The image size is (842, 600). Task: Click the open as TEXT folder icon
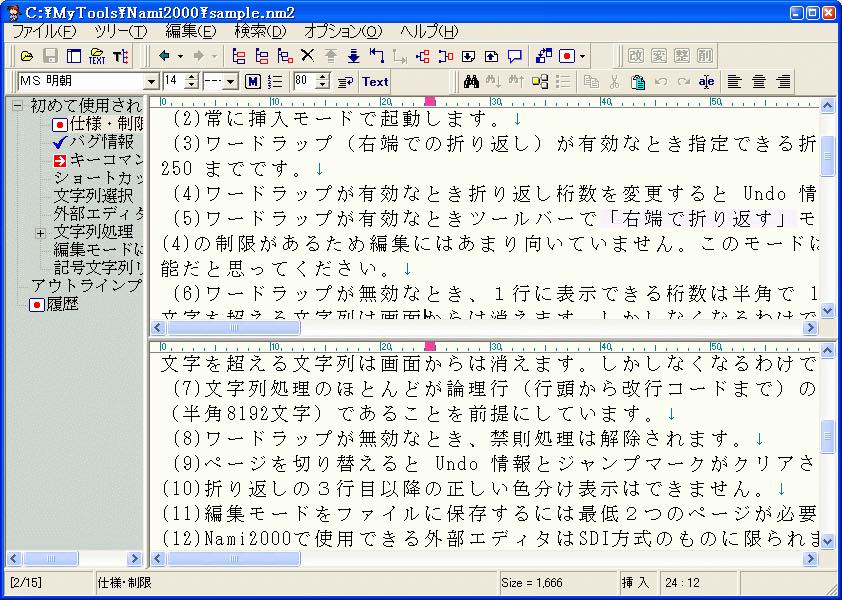click(x=97, y=56)
